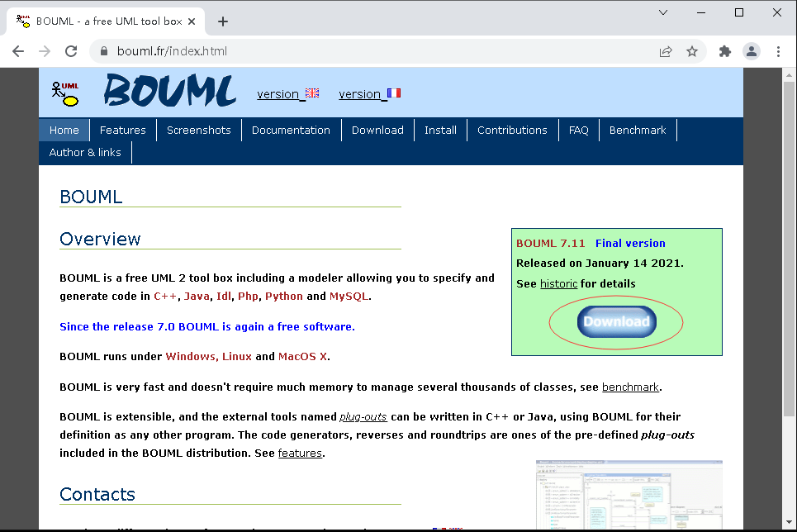Bookmark this page with the star icon
Image resolution: width=797 pixels, height=532 pixels.
coord(692,51)
